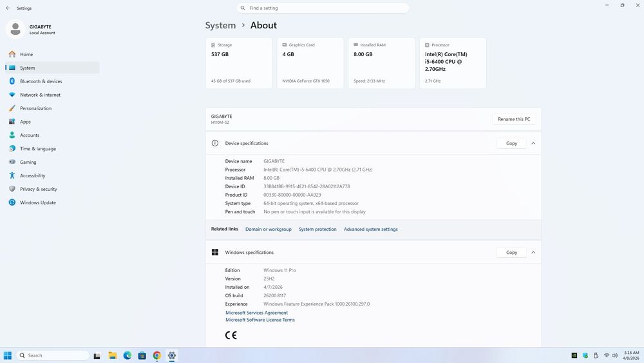Screen dimensions: 644x363
Task: Collapse the Windows specifications section
Action: pos(533,252)
